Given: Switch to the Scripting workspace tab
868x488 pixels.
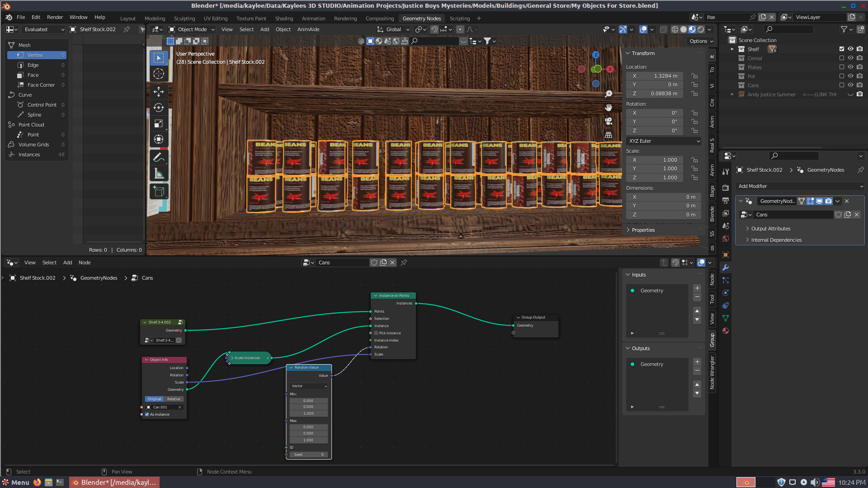Looking at the screenshot, I should coord(459,19).
